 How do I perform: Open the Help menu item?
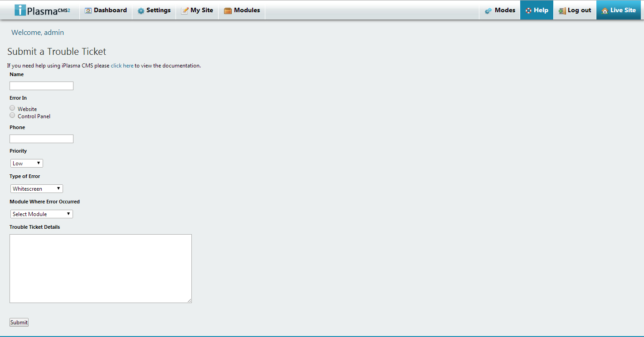click(537, 10)
